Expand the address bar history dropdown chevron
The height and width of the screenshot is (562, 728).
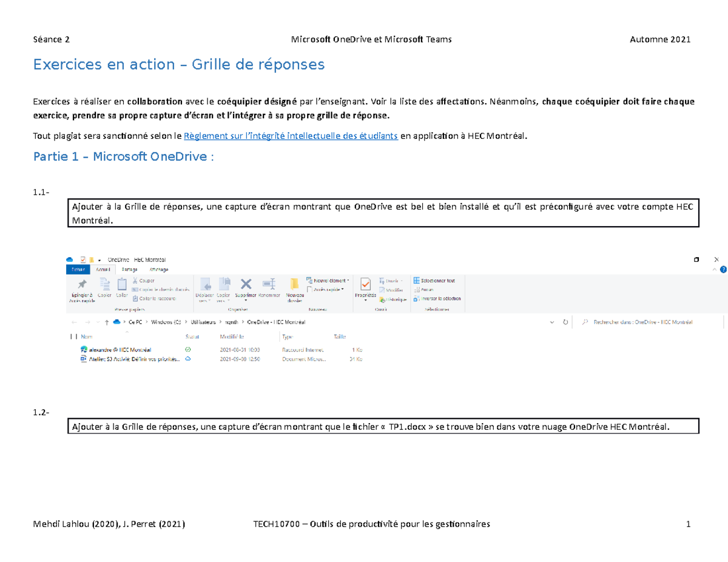click(552, 323)
